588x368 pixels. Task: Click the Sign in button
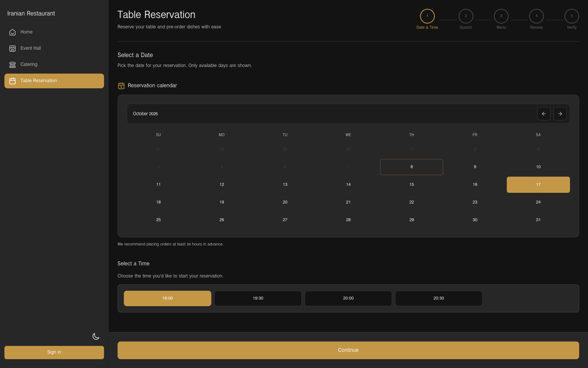tap(54, 352)
